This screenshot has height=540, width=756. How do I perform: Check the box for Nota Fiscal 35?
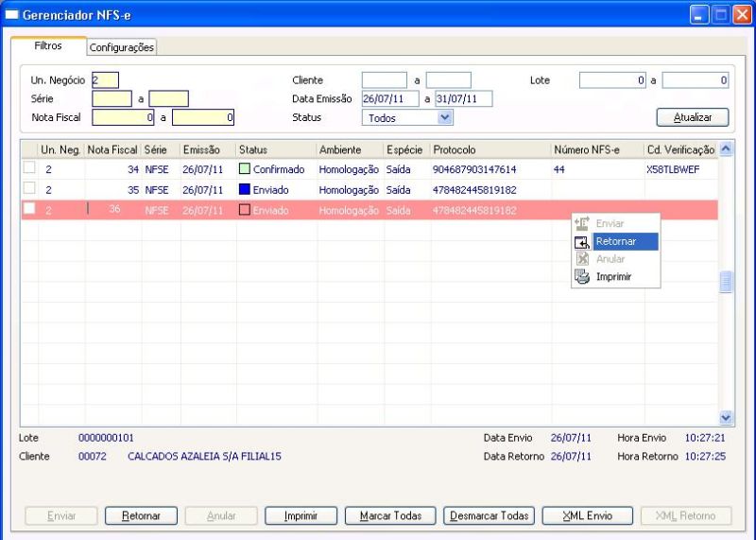[x=29, y=187]
